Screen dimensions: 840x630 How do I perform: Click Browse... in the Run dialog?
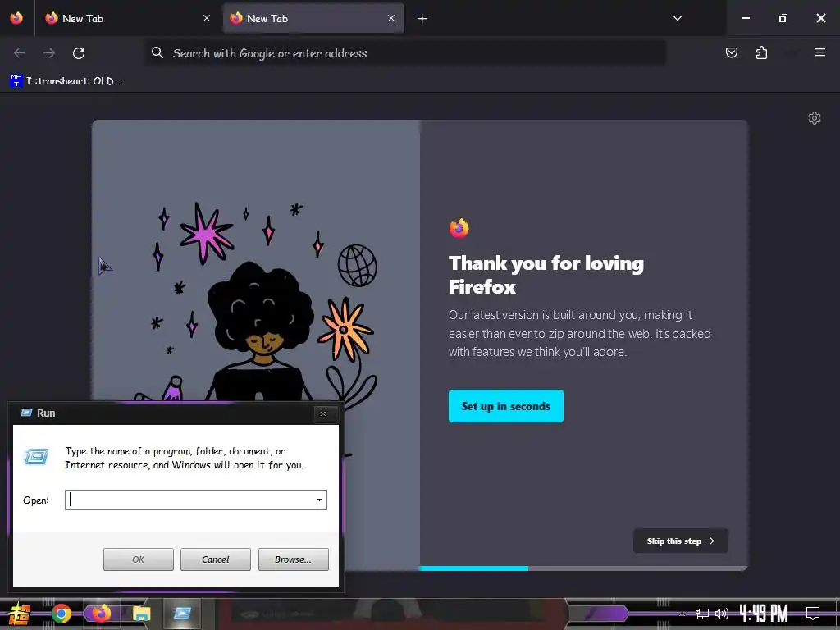(293, 559)
